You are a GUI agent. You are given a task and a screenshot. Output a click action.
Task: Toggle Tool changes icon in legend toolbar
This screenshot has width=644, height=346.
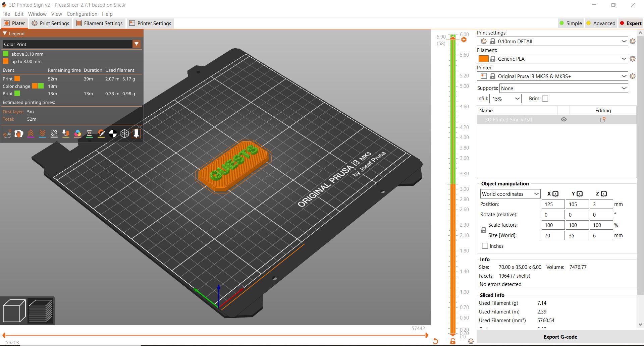(66, 134)
